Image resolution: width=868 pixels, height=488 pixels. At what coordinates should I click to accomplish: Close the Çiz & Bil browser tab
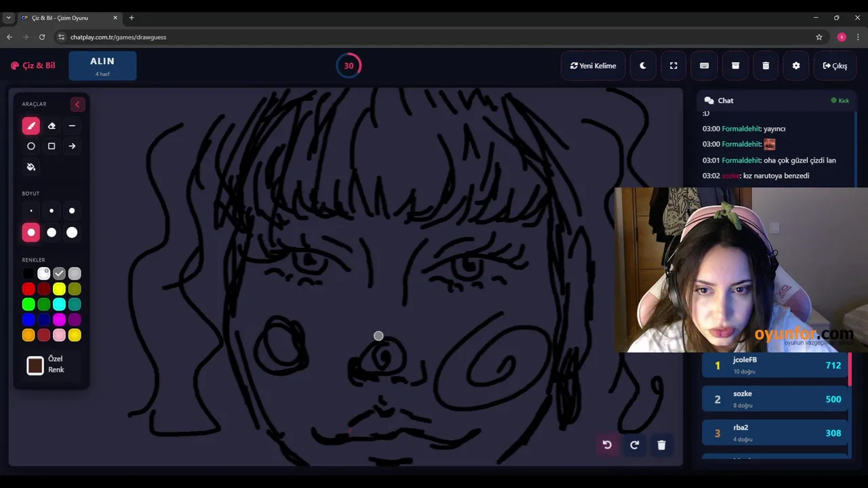click(x=115, y=18)
